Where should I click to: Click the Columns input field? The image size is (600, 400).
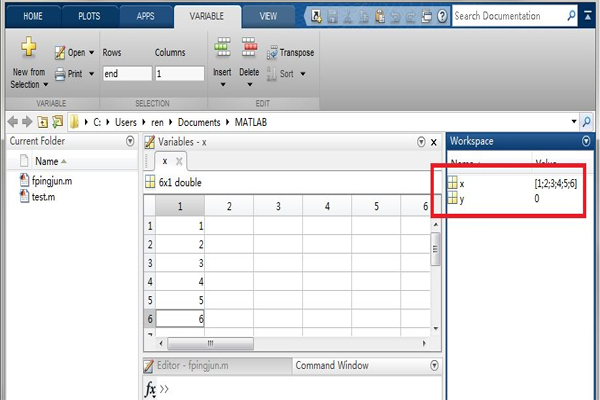coord(179,73)
